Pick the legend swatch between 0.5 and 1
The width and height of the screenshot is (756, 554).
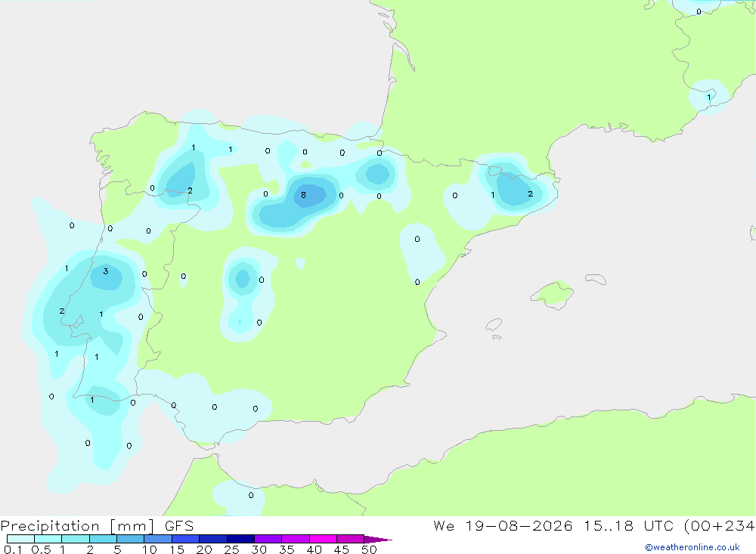click(x=48, y=539)
